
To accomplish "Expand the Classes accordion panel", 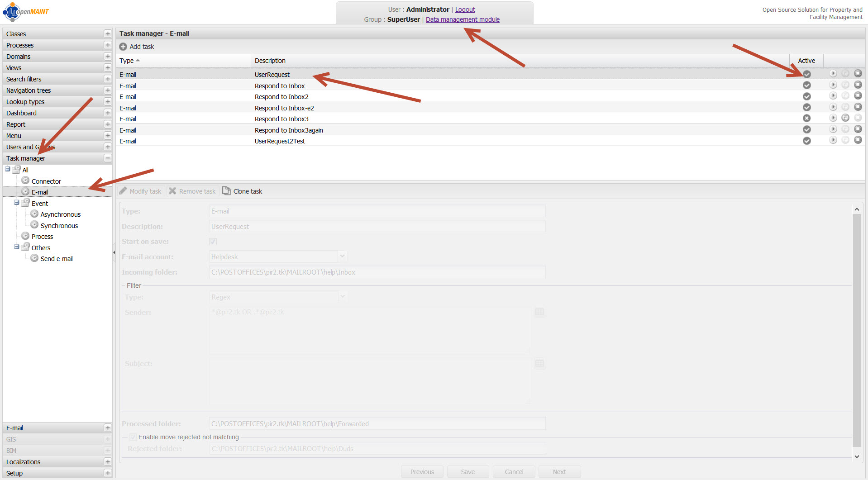I will [x=108, y=34].
